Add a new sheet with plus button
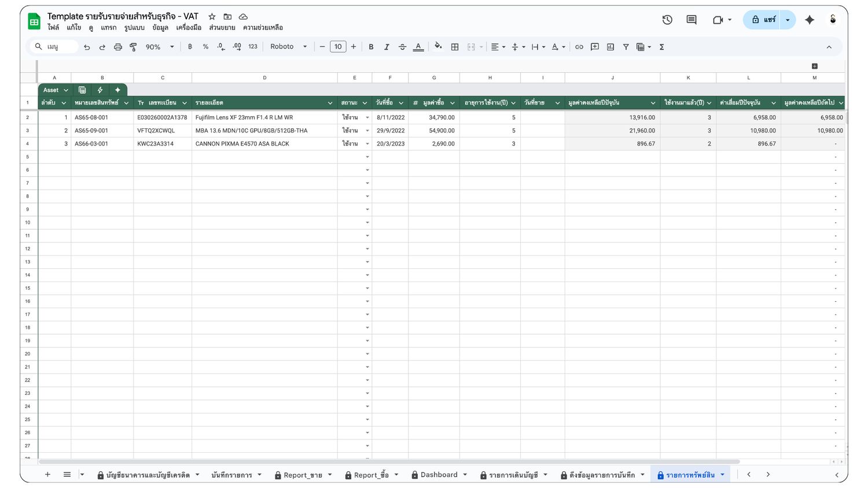Screen dimensions: 868x488 point(47,475)
